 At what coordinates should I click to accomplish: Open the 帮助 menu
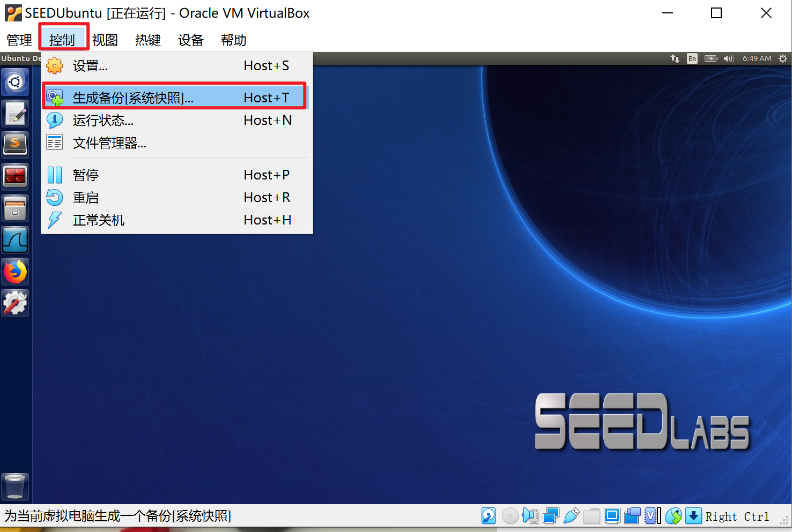point(234,40)
